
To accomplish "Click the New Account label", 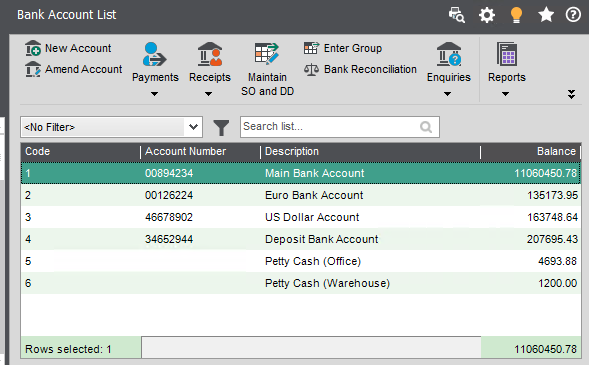I will (x=78, y=48).
